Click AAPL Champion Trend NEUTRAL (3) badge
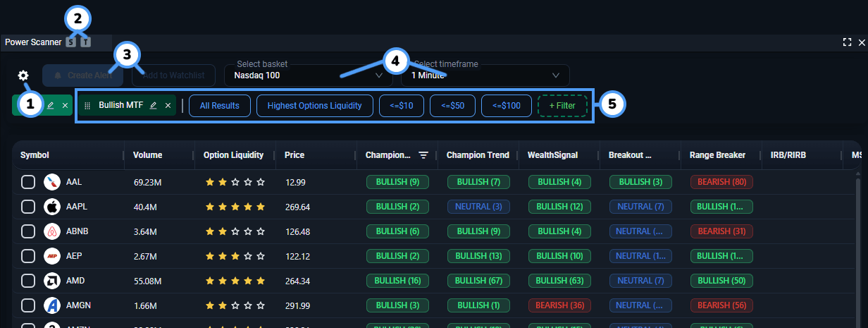868x328 pixels. 479,207
